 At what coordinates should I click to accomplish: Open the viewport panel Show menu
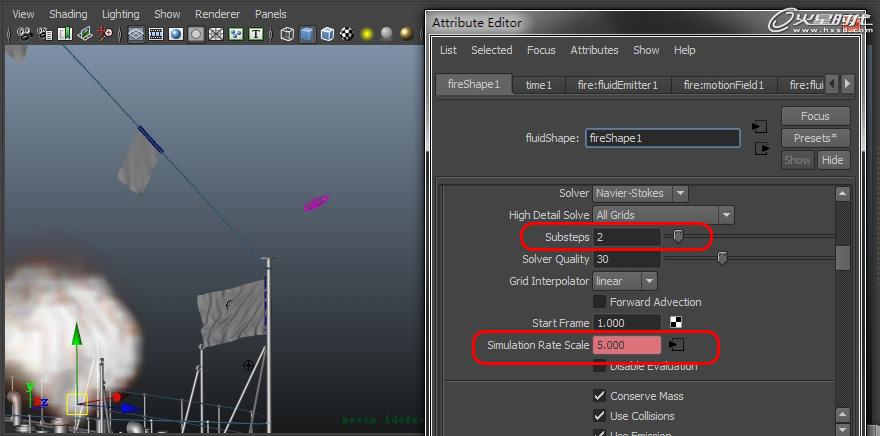pyautogui.click(x=167, y=14)
